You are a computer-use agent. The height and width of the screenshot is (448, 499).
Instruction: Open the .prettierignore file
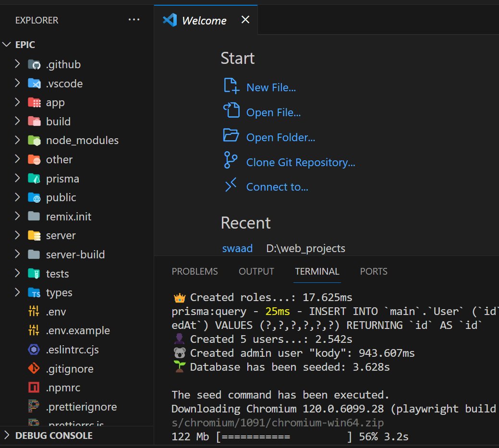[82, 407]
